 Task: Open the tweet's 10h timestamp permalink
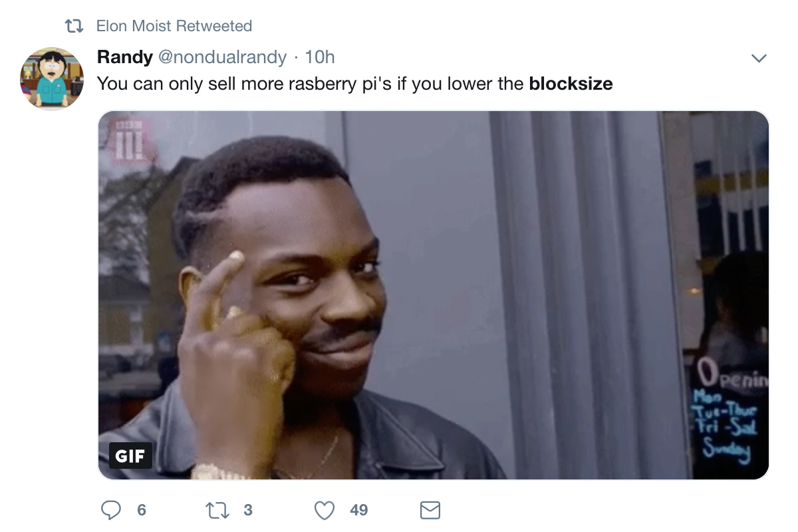[x=320, y=57]
